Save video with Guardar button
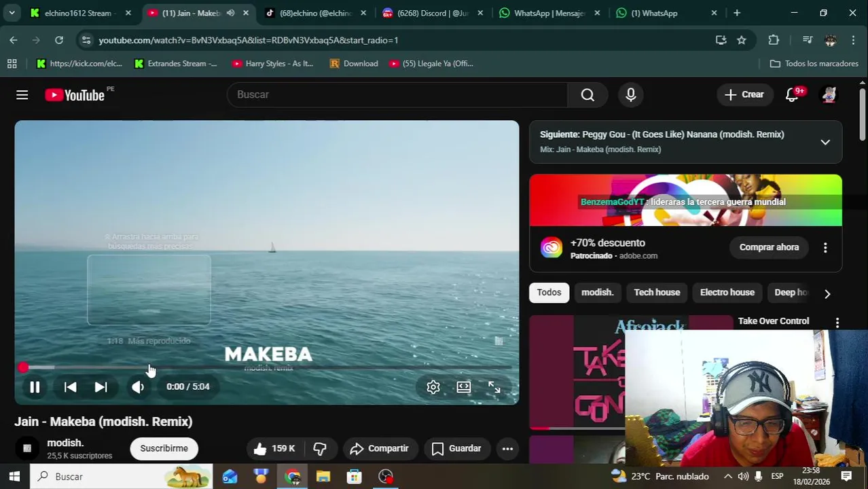The image size is (868, 489). point(456,448)
